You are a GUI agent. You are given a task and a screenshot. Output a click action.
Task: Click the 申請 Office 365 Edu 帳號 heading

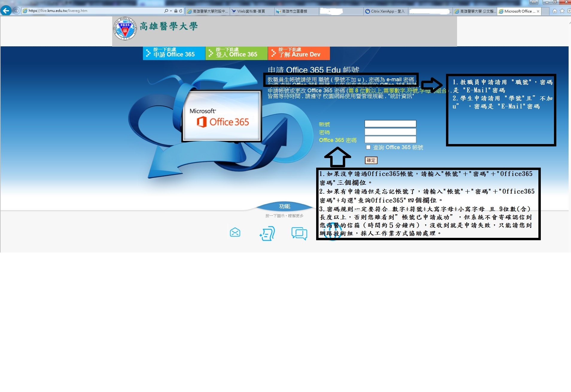(x=313, y=70)
